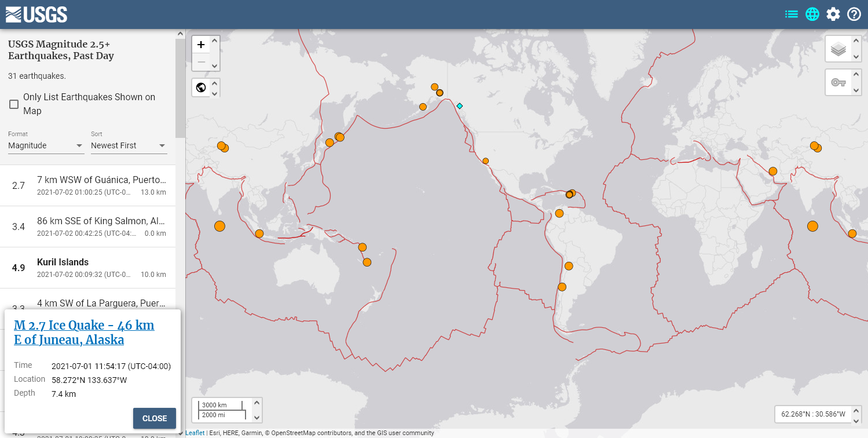The image size is (868, 438).
Task: Select the marker off the California coast
Action: 485,161
